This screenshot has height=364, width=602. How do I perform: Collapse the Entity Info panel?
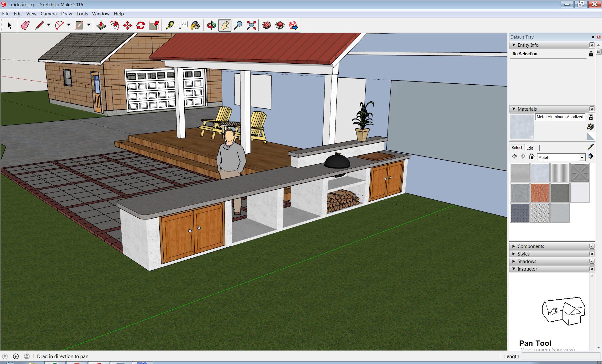[514, 45]
